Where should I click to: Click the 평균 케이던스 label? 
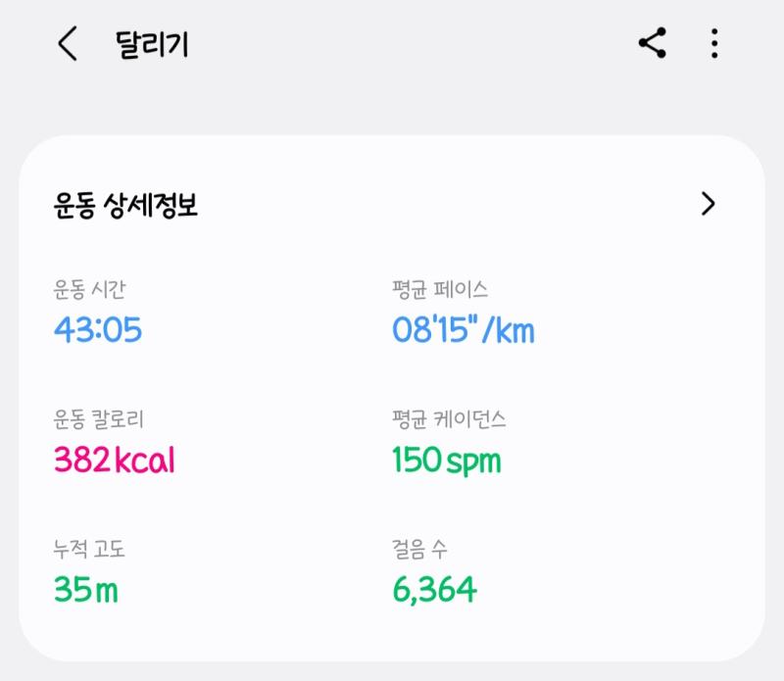point(449,419)
